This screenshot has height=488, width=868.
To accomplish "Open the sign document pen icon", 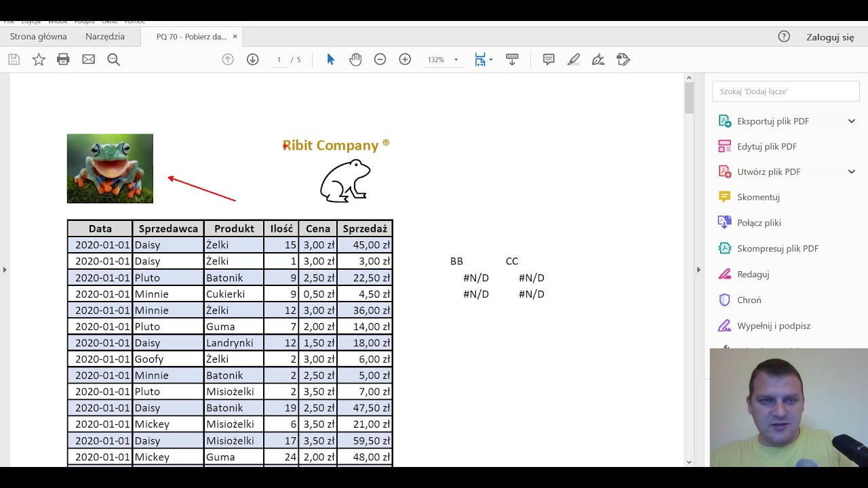I will (x=598, y=60).
